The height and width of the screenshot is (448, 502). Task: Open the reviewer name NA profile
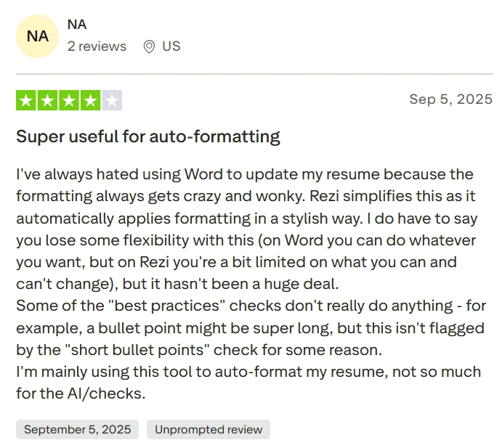tap(77, 24)
